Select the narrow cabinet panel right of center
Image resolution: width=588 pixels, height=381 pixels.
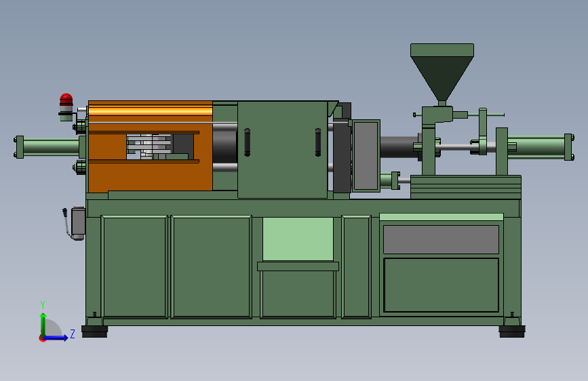[x=356, y=266]
